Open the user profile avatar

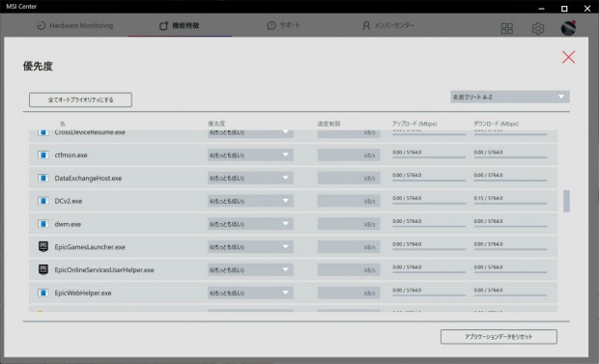(x=568, y=28)
